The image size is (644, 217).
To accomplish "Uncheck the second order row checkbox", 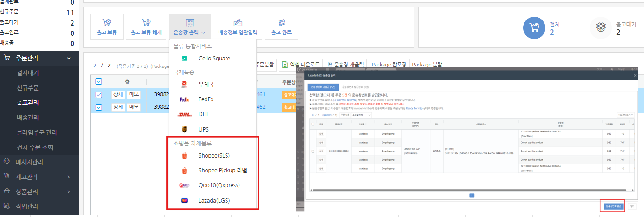I will click(x=99, y=107).
